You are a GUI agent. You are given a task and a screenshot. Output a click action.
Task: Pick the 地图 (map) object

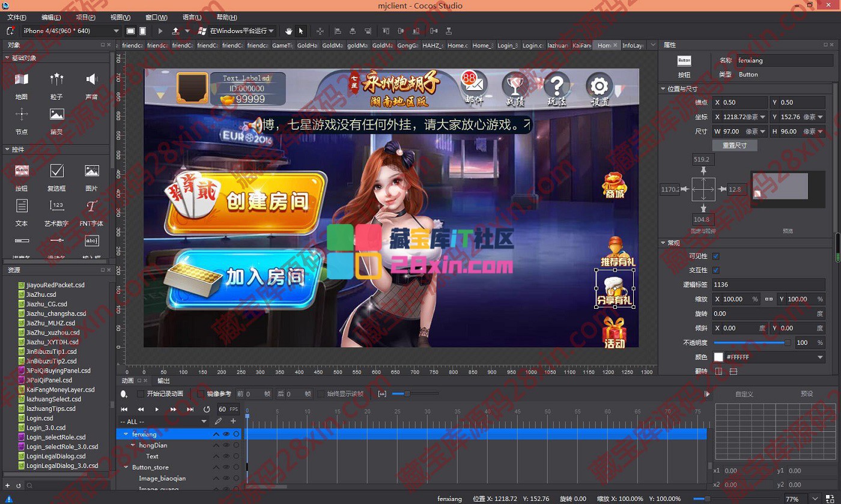tap(22, 85)
